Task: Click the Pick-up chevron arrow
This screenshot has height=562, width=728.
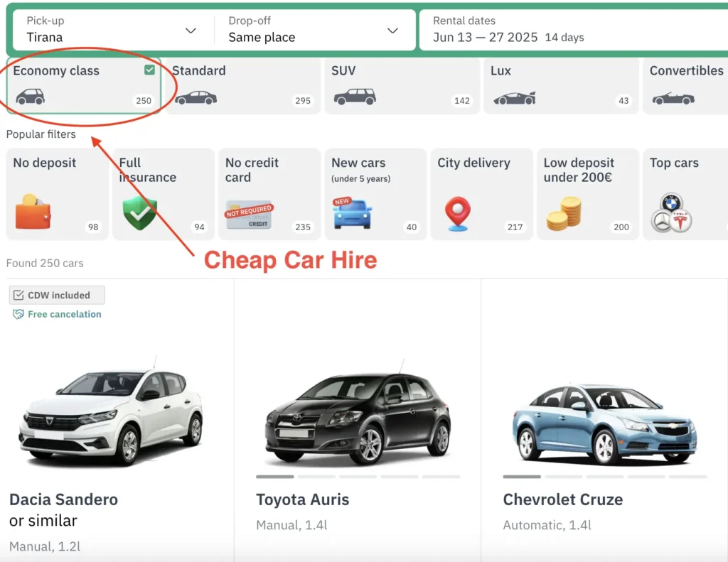Action: [191, 31]
